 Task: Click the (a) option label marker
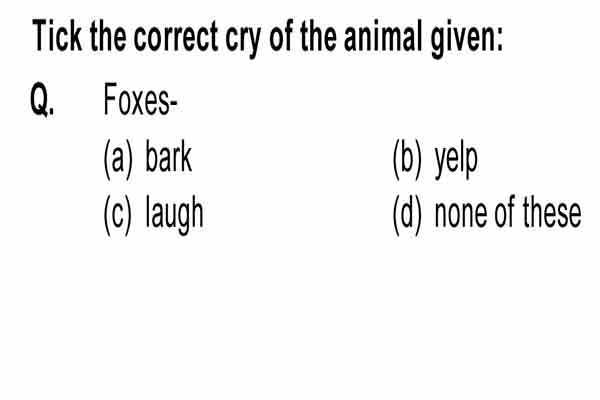click(x=118, y=159)
